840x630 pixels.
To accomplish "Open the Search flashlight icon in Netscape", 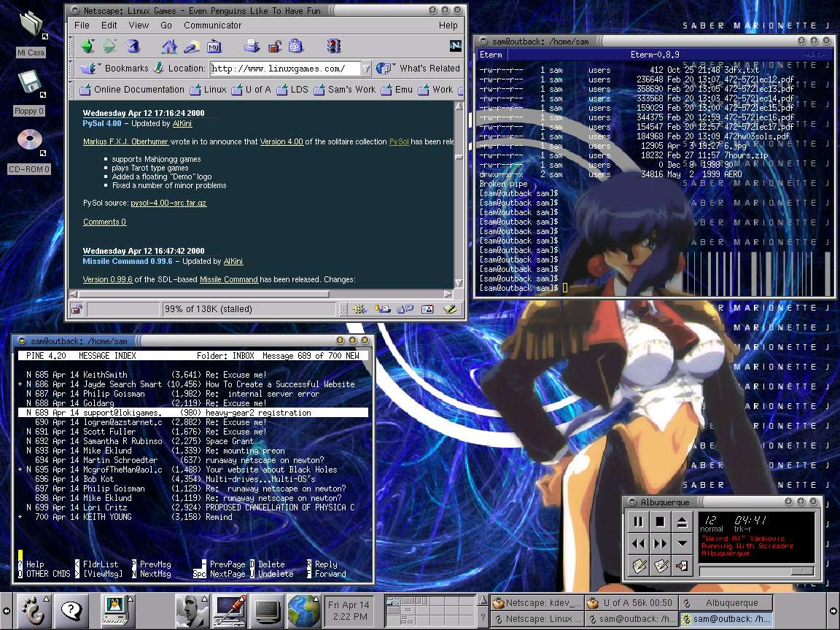I will pos(192,47).
